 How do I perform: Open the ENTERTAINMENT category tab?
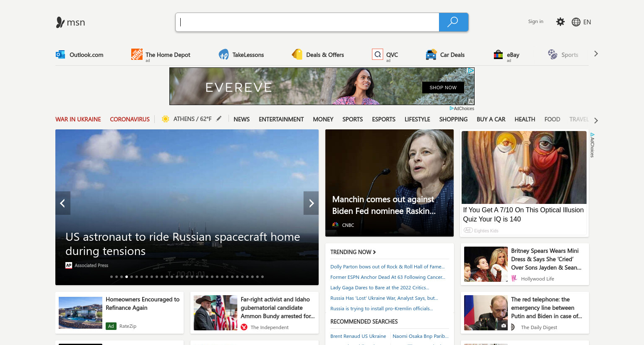[281, 119]
